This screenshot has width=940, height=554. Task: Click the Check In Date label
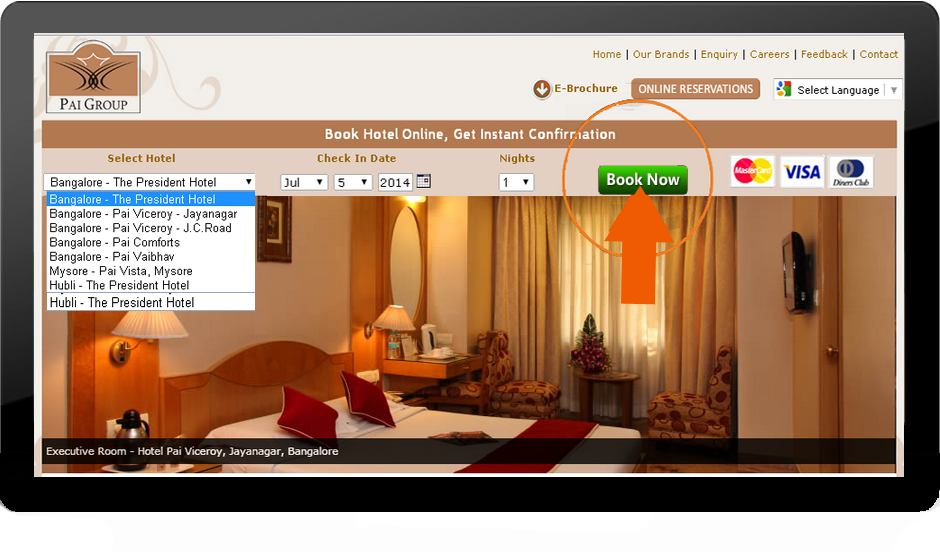pos(357,158)
